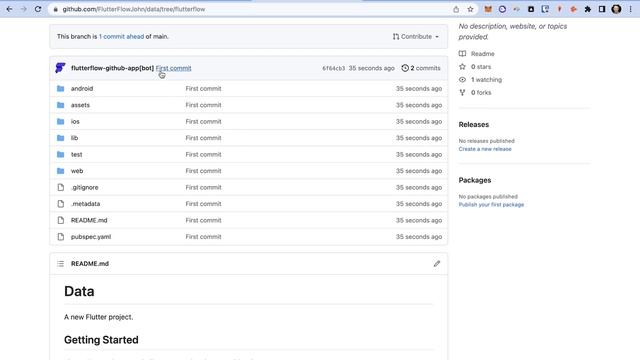
Task: Open the .gitignore file
Action: [x=84, y=187]
